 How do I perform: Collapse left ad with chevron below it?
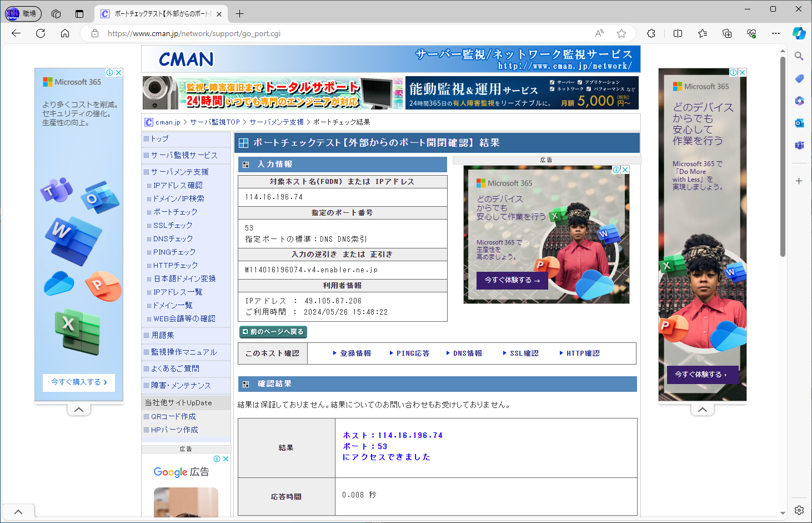pos(79,410)
